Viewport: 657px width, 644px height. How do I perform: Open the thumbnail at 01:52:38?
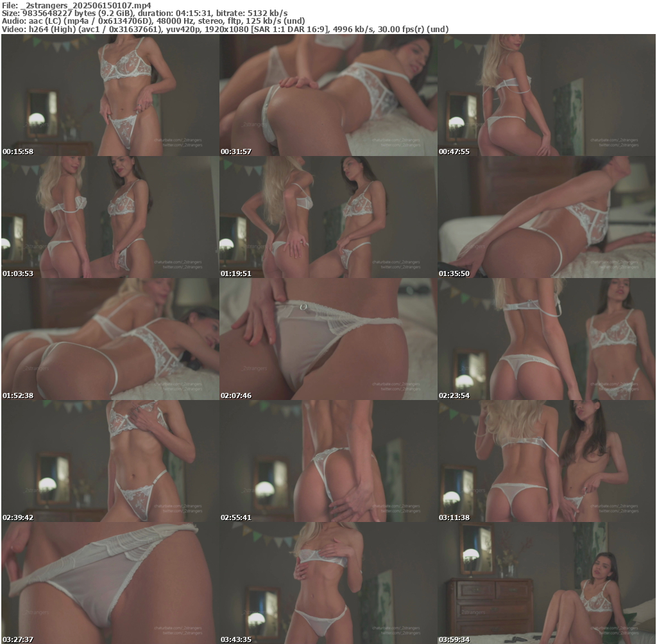coord(110,339)
